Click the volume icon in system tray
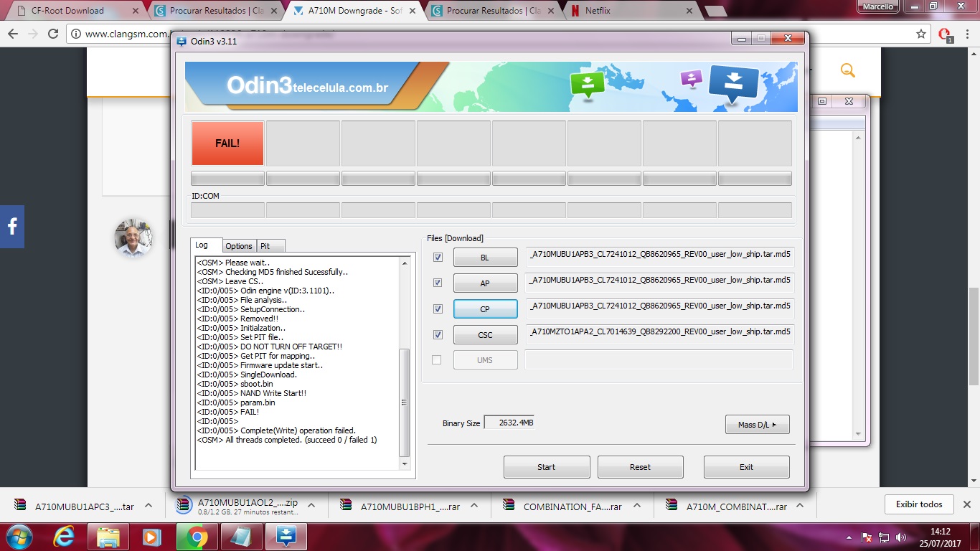Viewport: 980px width, 551px height. [x=901, y=537]
